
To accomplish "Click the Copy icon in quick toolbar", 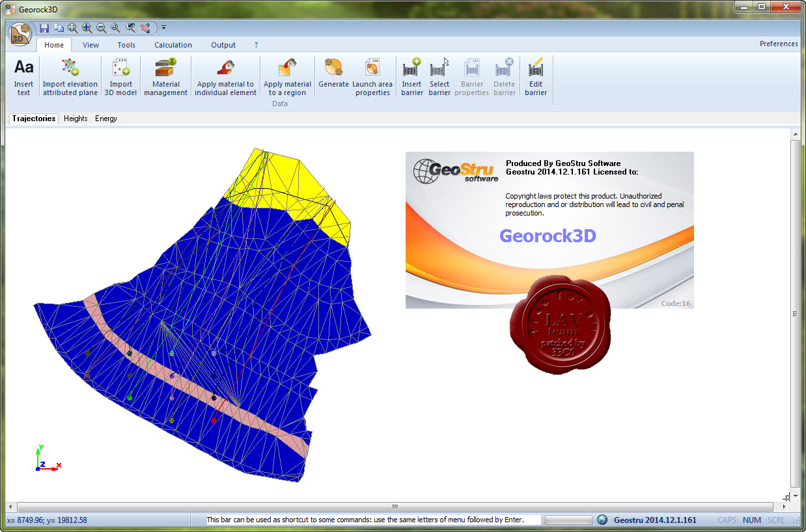I will point(59,27).
